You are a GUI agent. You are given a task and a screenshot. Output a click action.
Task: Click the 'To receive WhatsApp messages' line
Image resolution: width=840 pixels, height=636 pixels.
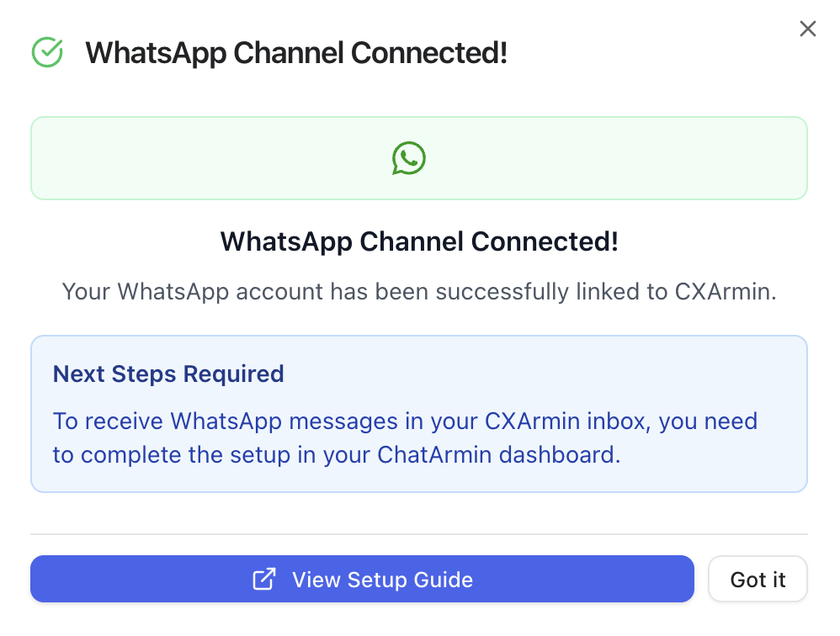253,421
